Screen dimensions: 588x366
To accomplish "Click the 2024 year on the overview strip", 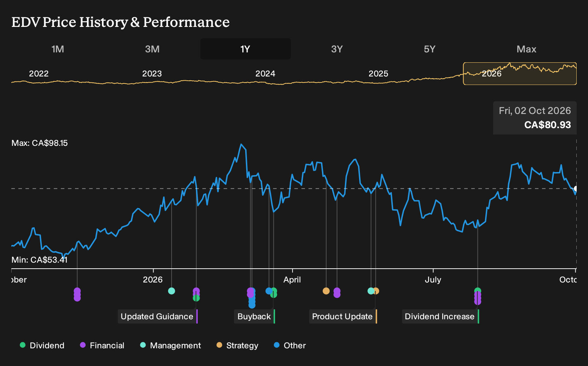I will coord(265,74).
